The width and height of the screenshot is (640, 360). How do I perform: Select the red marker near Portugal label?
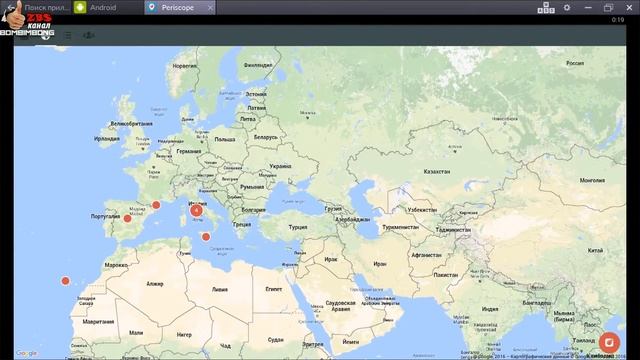(127, 219)
